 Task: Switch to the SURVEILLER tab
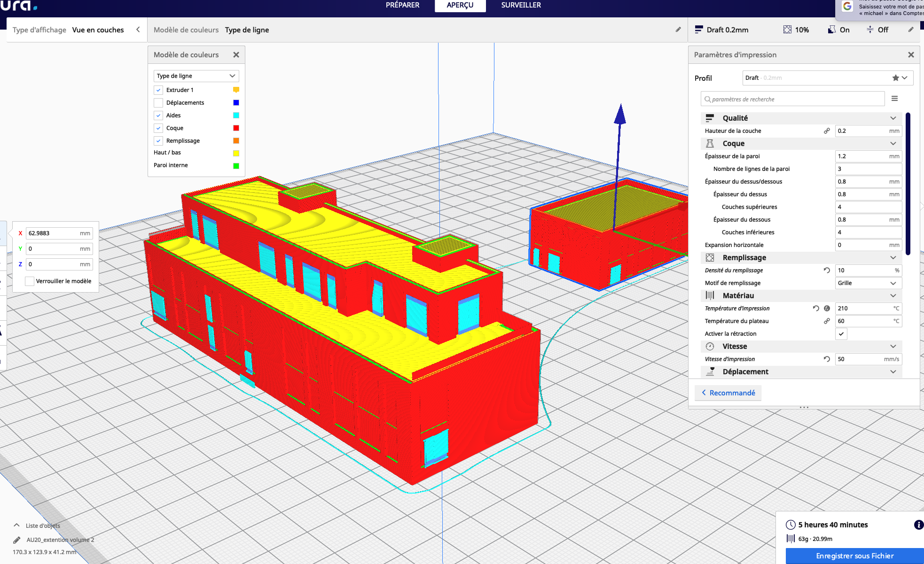click(521, 5)
